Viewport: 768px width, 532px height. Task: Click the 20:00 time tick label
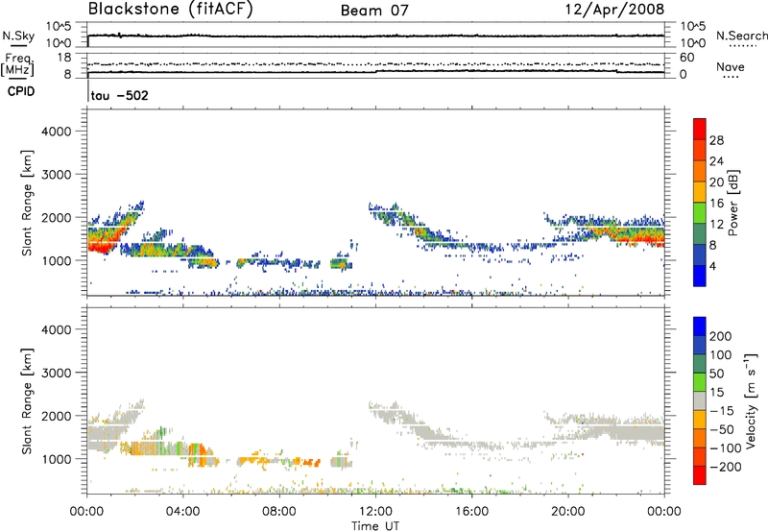(567, 512)
